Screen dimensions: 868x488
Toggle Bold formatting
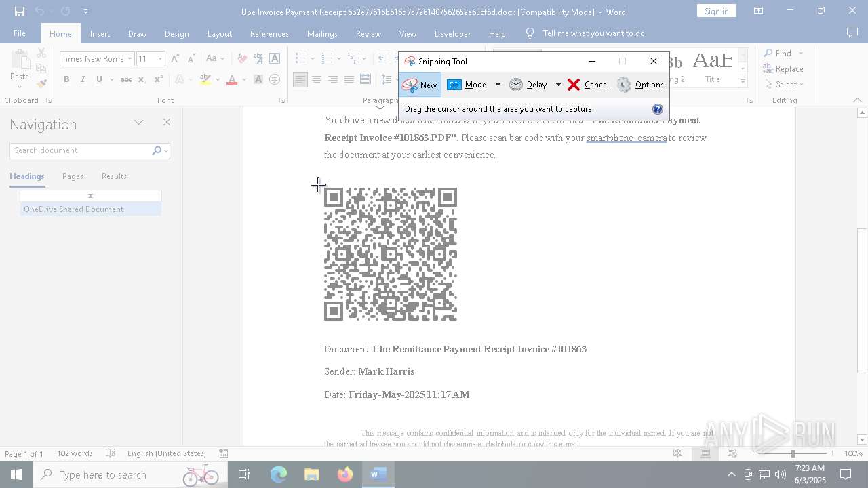pos(66,80)
